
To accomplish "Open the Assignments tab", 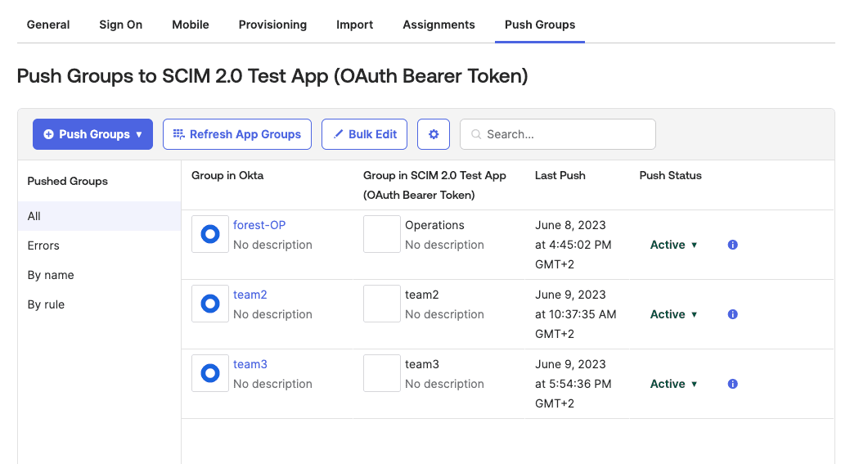I will click(438, 25).
